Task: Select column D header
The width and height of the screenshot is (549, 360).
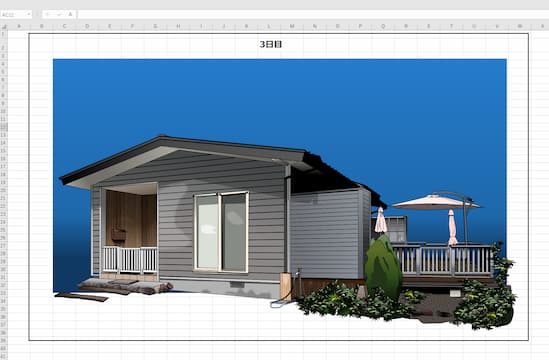Action: click(87, 26)
